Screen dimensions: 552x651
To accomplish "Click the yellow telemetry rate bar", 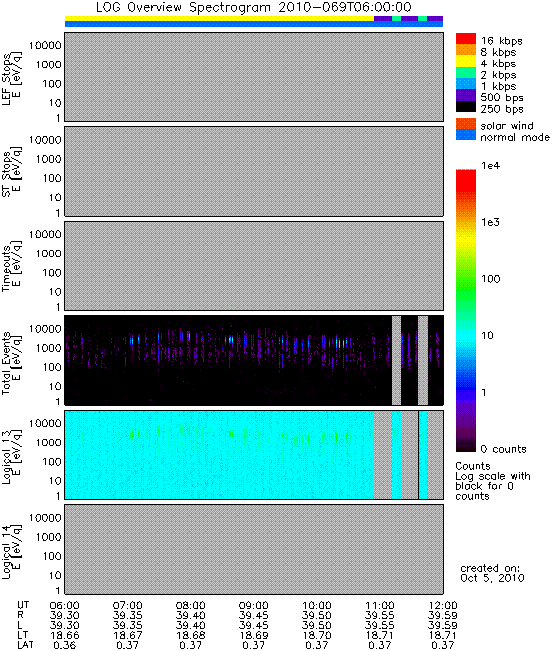I will click(220, 19).
